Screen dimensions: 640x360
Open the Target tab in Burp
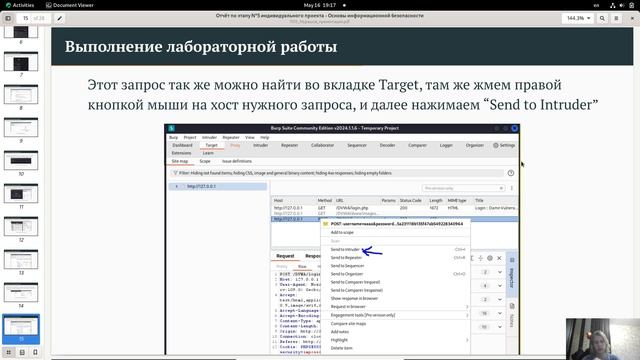tap(211, 145)
